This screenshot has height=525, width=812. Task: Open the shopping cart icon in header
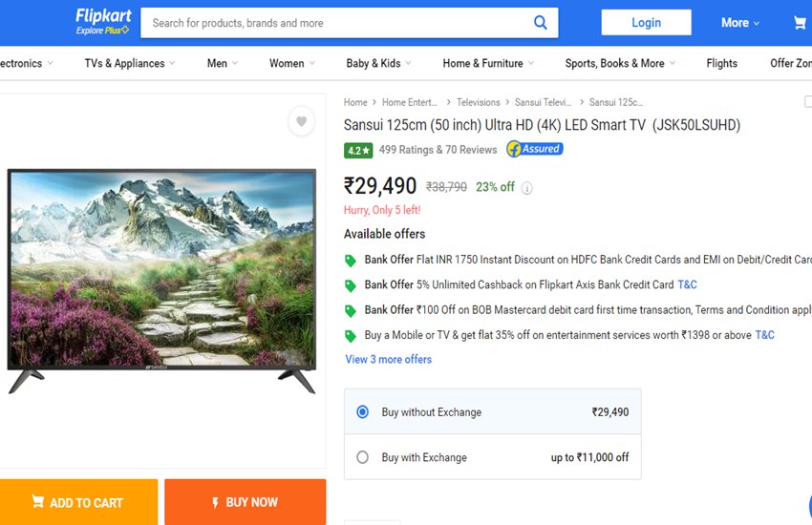click(x=800, y=23)
